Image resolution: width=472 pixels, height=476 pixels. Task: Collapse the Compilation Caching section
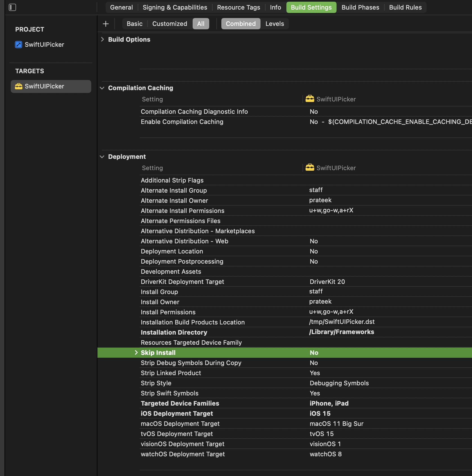102,88
